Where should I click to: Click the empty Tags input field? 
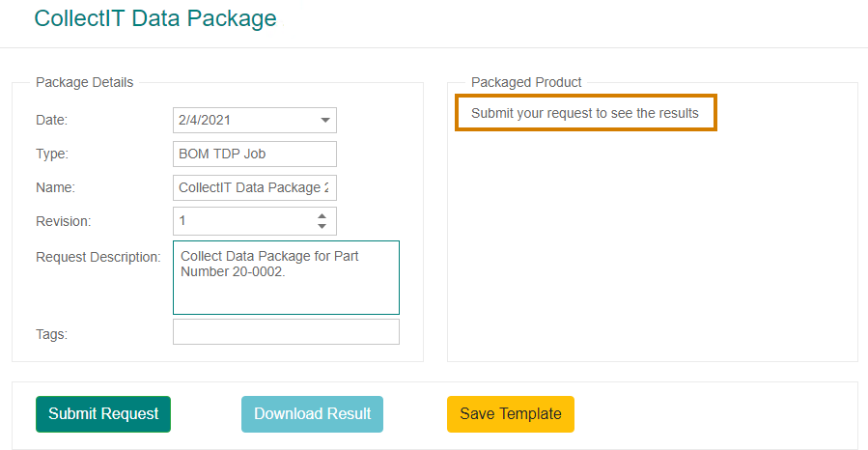pyautogui.click(x=286, y=331)
